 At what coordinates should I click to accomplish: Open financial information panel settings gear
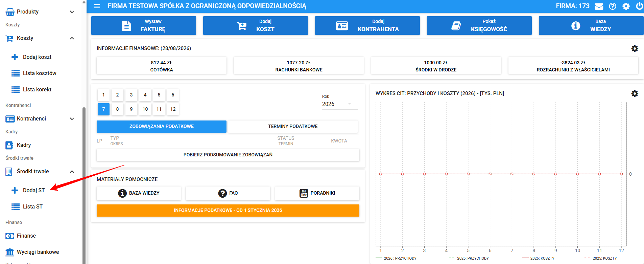[x=635, y=48]
